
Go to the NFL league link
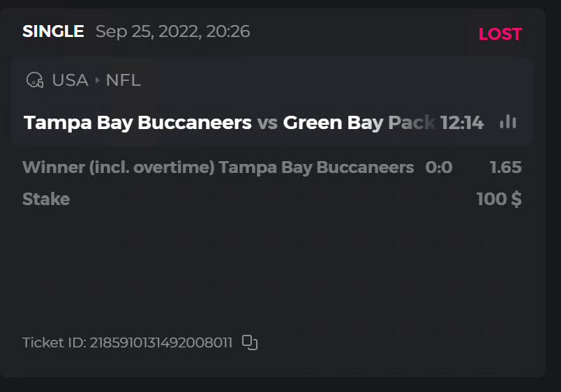click(x=124, y=80)
